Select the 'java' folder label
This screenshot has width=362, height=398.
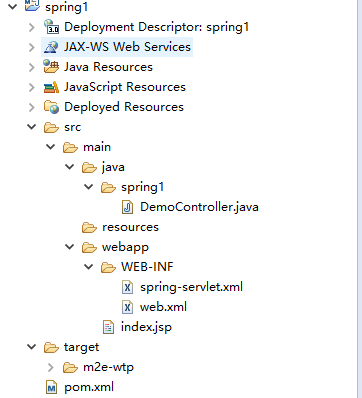(x=113, y=167)
